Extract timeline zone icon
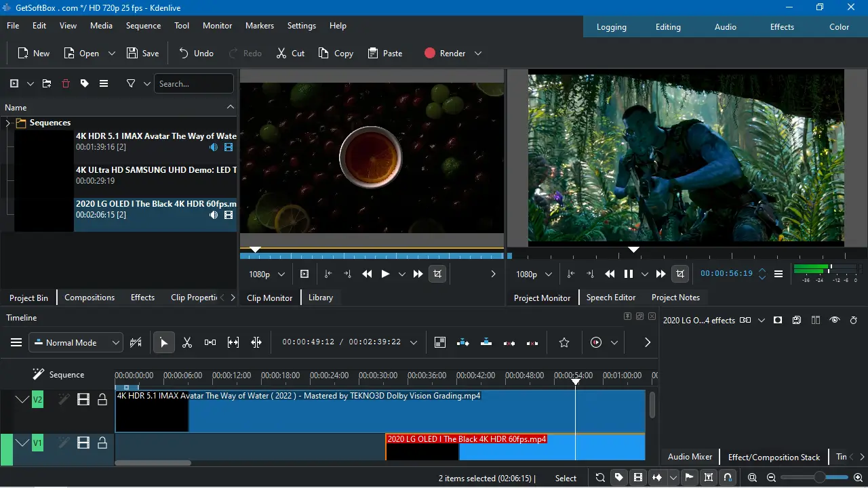Image resolution: width=868 pixels, height=488 pixels. pyautogui.click(x=509, y=342)
